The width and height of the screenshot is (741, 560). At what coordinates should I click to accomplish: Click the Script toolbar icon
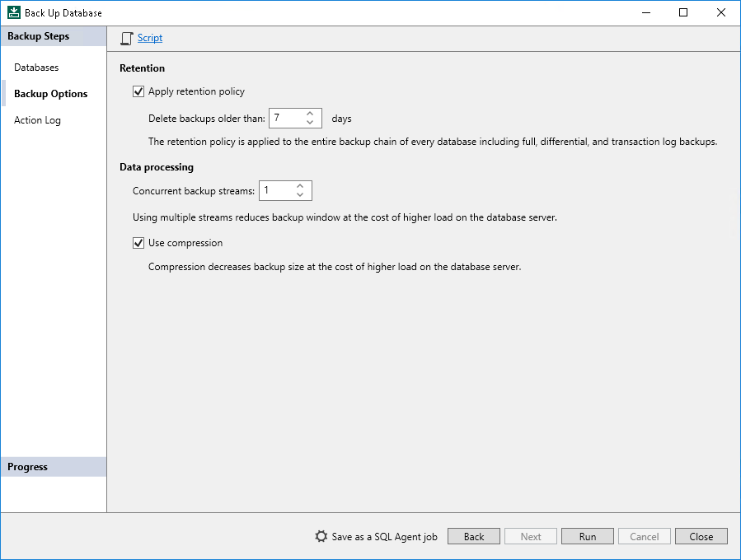[x=126, y=38]
